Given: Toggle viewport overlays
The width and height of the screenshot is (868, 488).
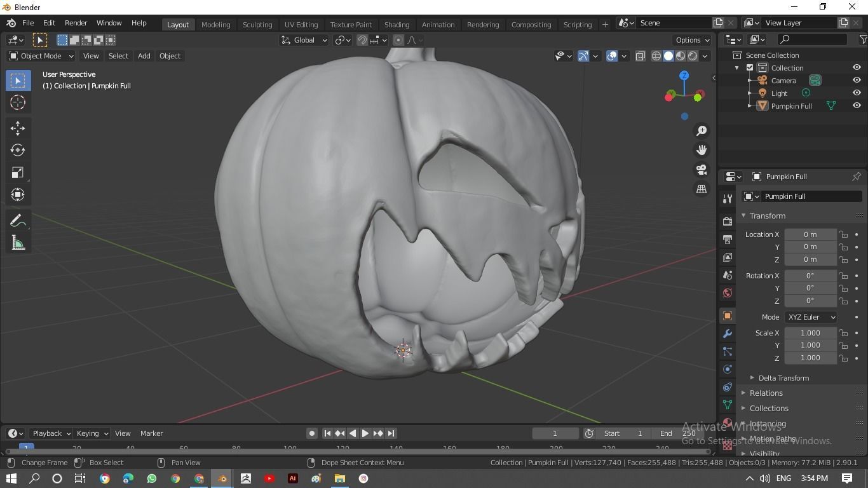Looking at the screenshot, I should 612,56.
